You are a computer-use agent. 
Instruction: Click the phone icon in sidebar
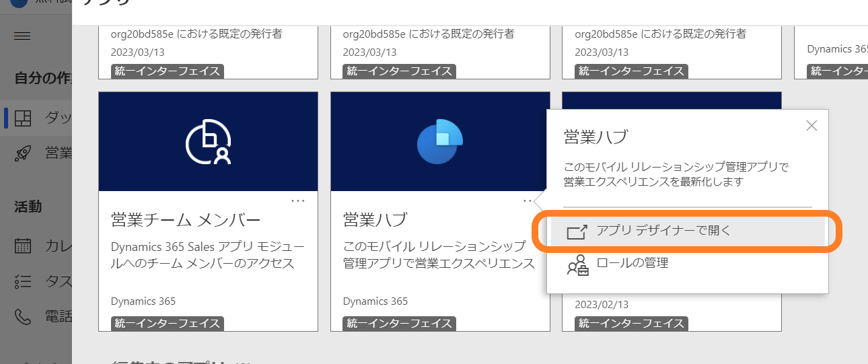pyautogui.click(x=23, y=316)
